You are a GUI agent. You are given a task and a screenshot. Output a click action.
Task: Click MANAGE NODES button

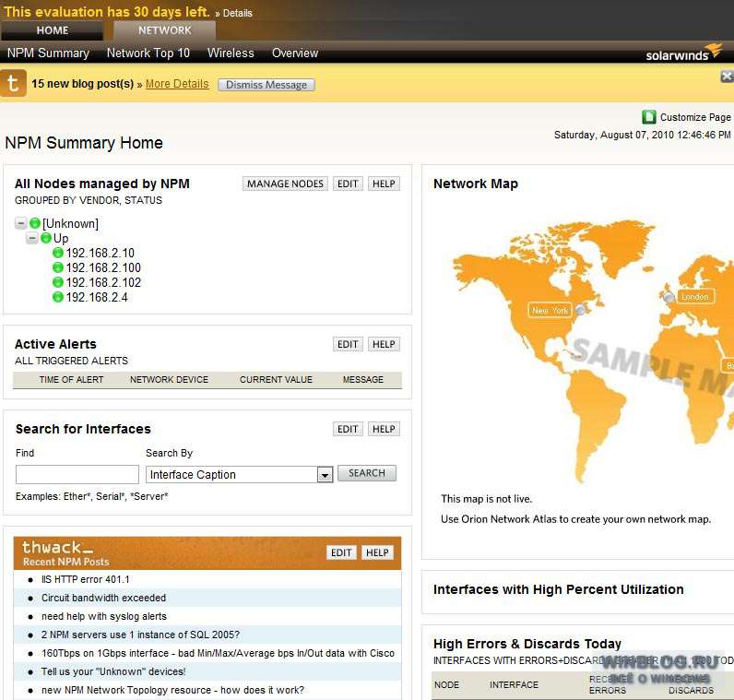(x=285, y=184)
